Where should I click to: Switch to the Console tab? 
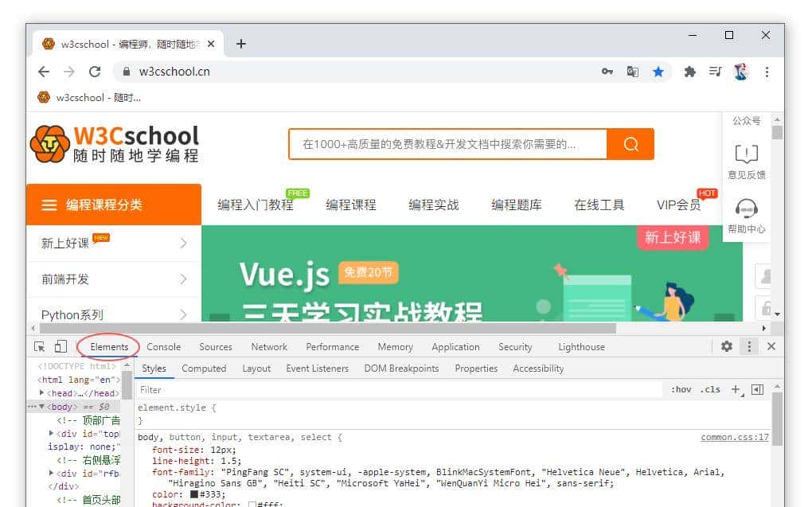click(163, 346)
